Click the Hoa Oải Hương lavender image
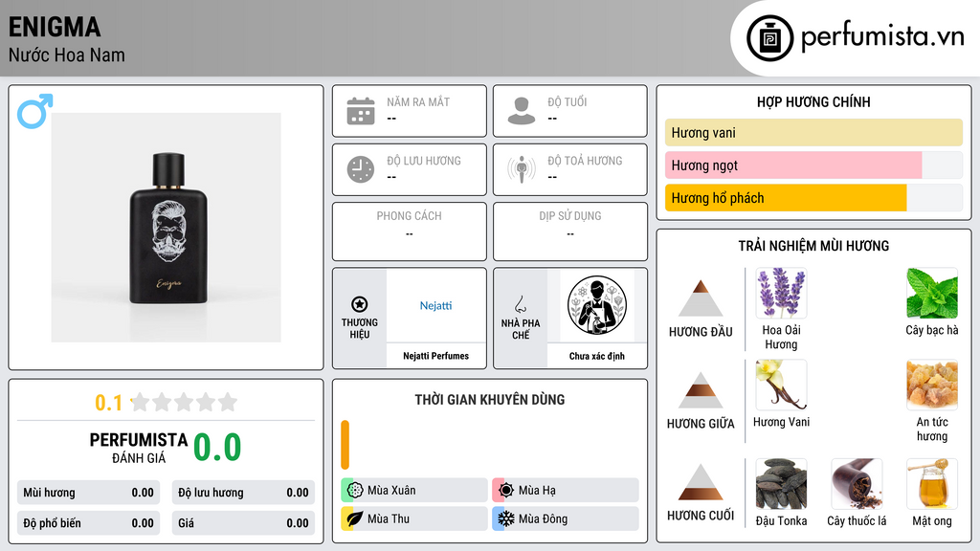The image size is (980, 551). (x=781, y=293)
